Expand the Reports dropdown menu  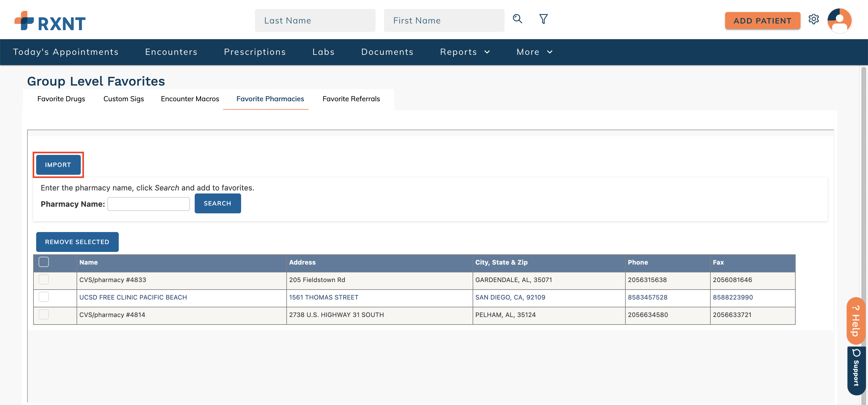click(465, 52)
